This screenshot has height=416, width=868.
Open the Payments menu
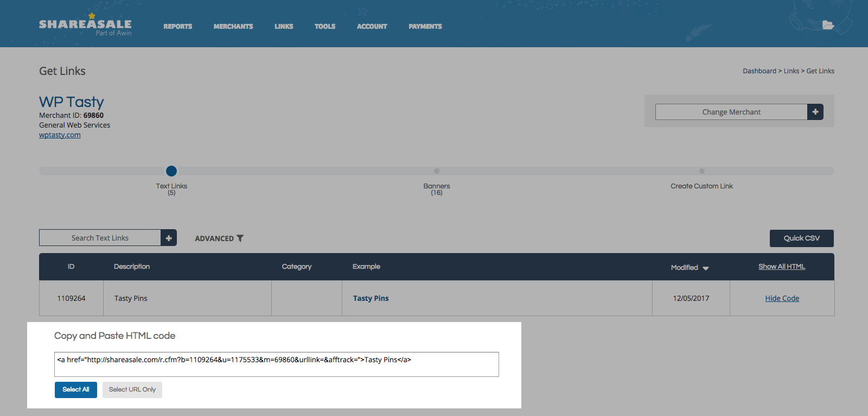(x=425, y=26)
